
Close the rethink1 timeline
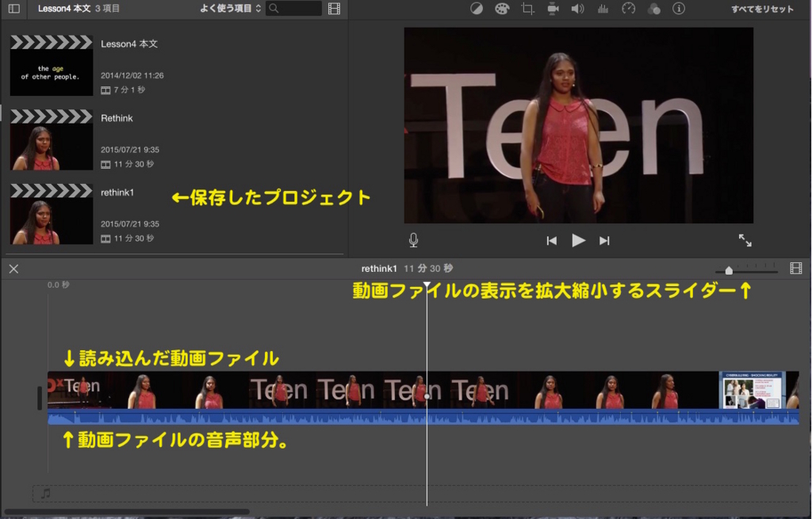[x=14, y=269]
